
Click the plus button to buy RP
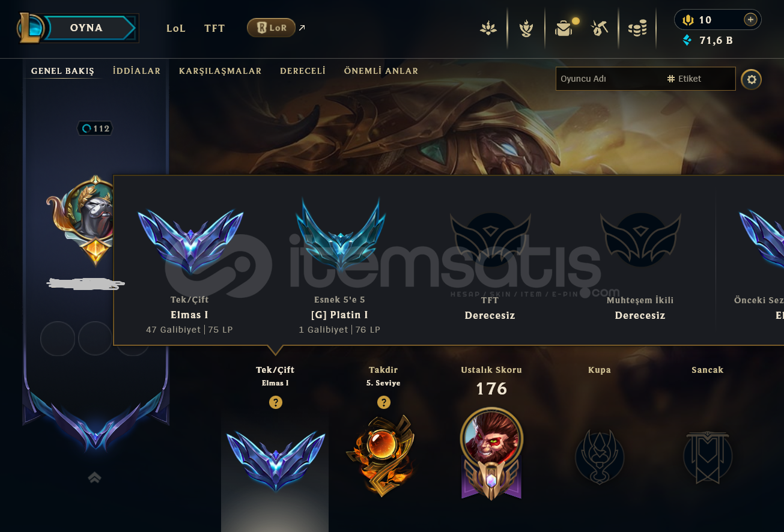[x=750, y=20]
